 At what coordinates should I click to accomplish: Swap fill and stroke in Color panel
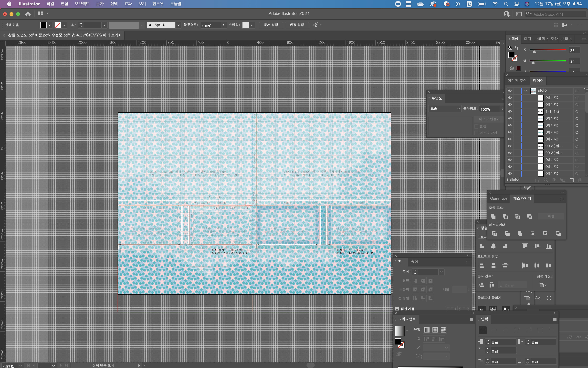coord(517,48)
